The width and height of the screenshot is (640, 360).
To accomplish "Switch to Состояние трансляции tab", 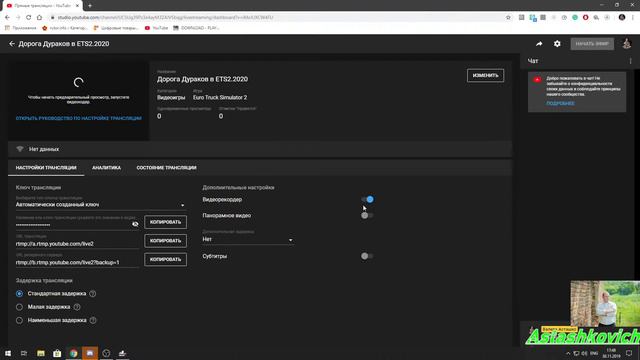I will 167,168.
